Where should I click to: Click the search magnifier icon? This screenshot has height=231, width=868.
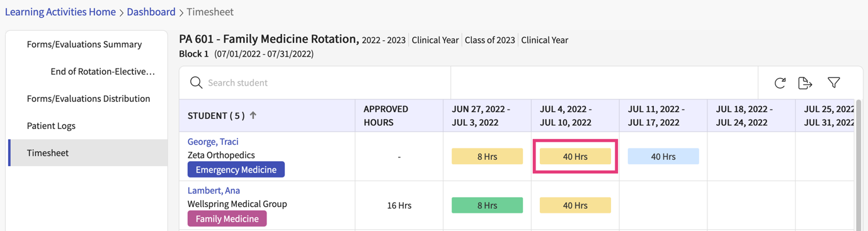(196, 82)
